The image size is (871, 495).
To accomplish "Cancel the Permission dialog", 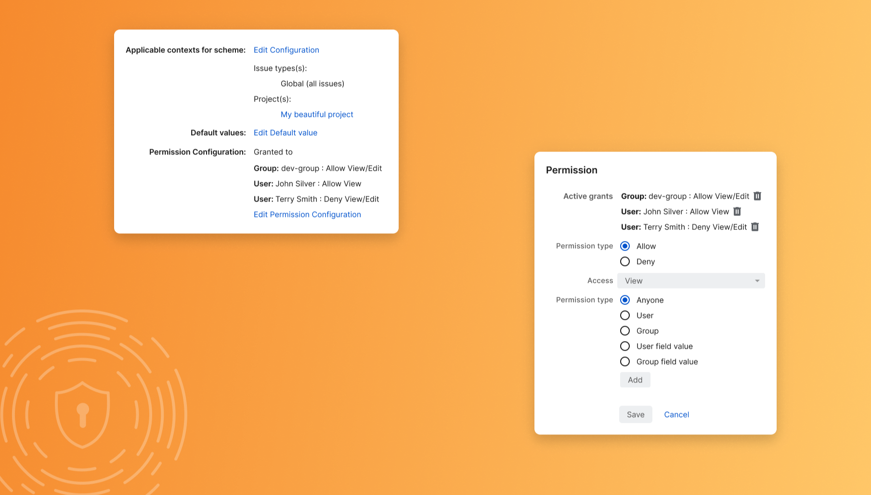I will click(x=676, y=414).
